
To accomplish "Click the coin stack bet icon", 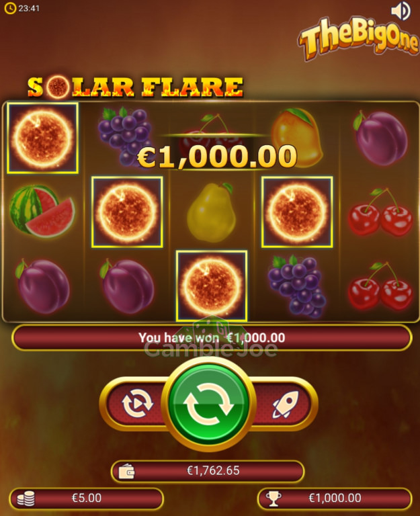I will [26, 499].
